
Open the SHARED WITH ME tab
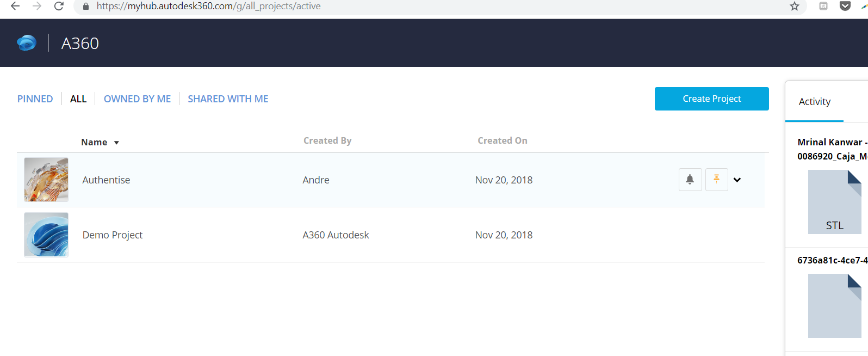tap(228, 99)
